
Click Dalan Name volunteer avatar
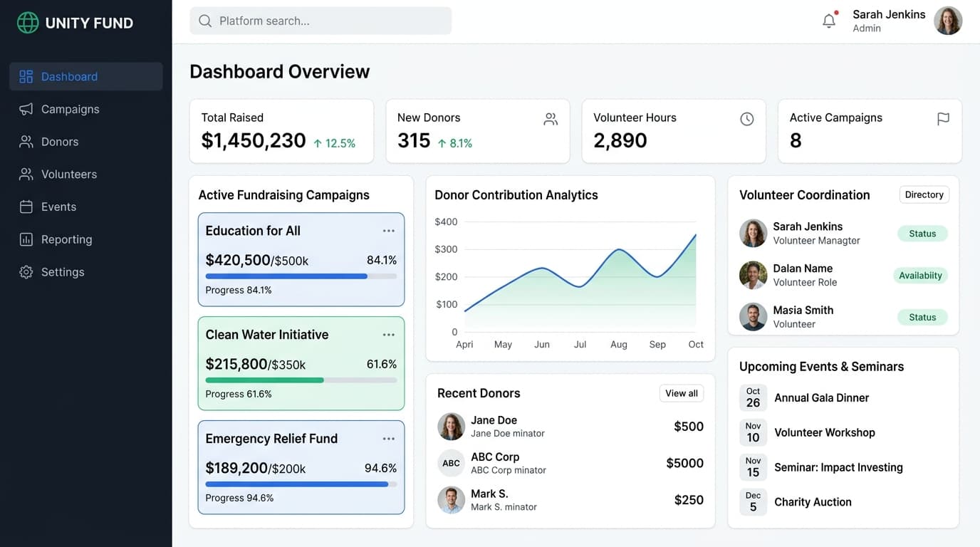click(x=753, y=275)
